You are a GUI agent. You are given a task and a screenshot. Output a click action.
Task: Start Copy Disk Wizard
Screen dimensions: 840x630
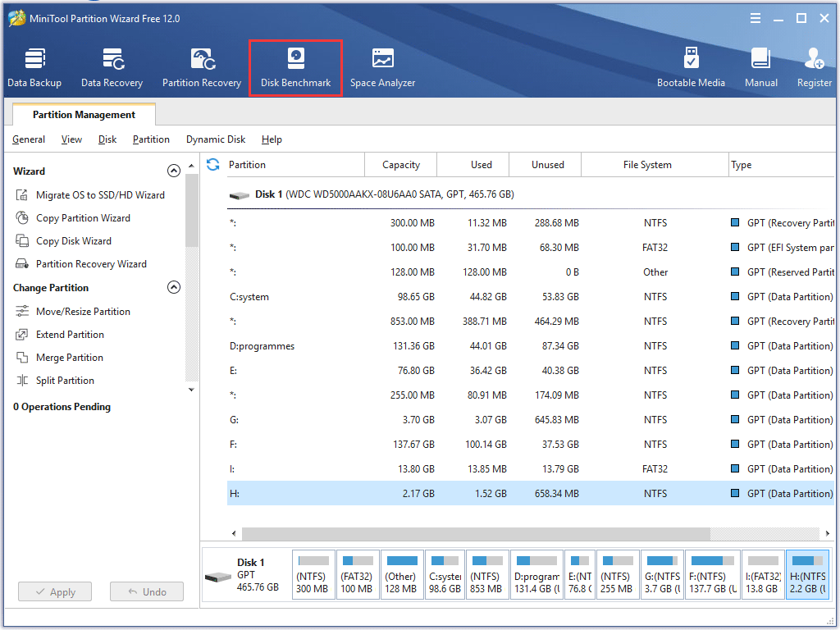point(63,241)
